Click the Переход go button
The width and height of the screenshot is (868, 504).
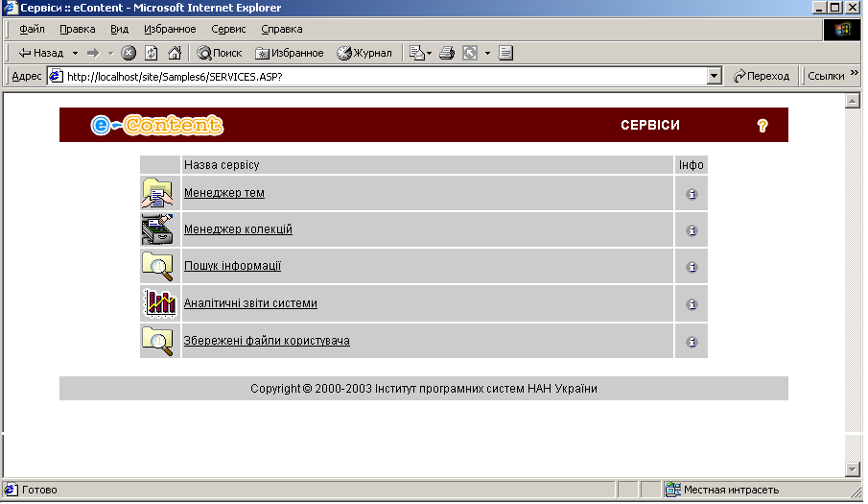(x=762, y=77)
